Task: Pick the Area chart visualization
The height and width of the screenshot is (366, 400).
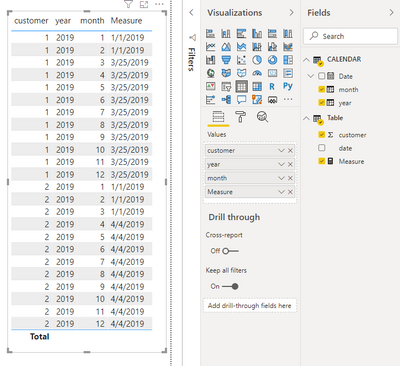Action: coord(226,47)
